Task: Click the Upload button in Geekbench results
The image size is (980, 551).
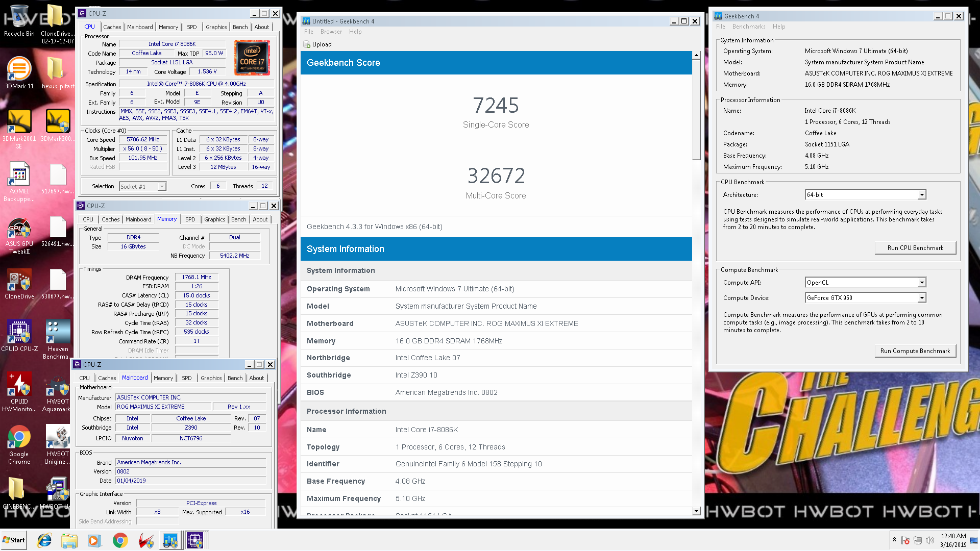Action: coord(317,44)
